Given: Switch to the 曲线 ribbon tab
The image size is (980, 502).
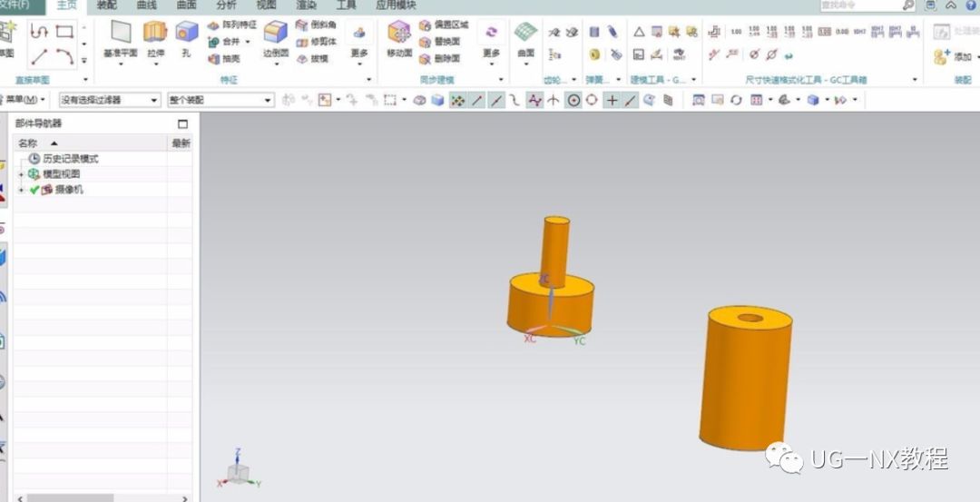Looking at the screenshot, I should [x=146, y=5].
